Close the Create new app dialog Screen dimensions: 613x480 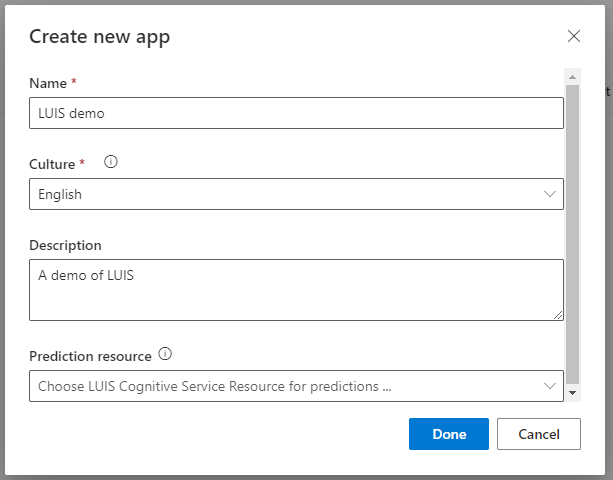pos(574,36)
